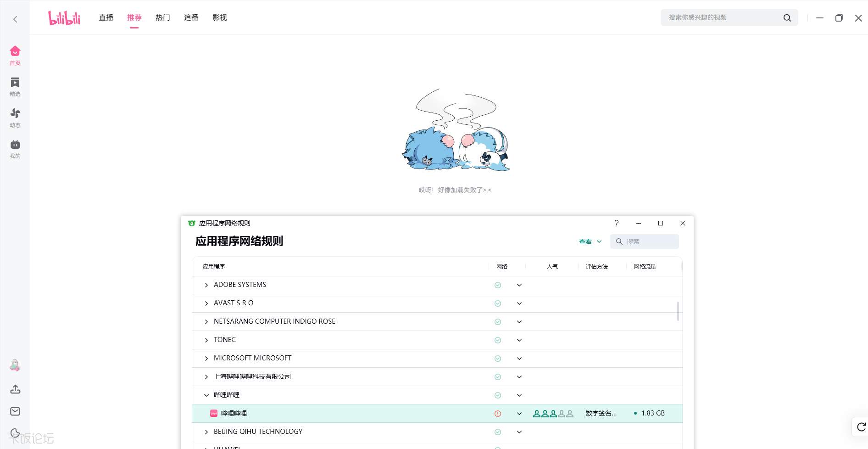Open network dropdown for selected 哔哩哔哩 app
This screenshot has width=868, height=449.
(x=519, y=414)
